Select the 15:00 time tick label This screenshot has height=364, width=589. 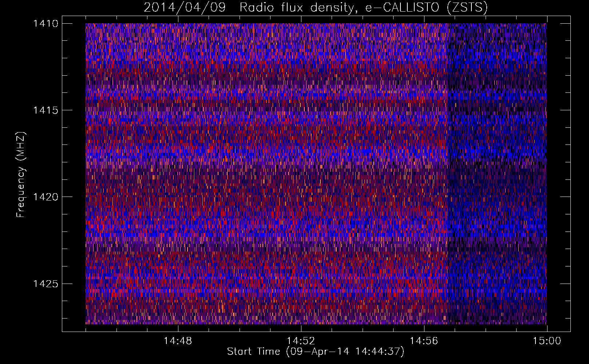pyautogui.click(x=547, y=341)
